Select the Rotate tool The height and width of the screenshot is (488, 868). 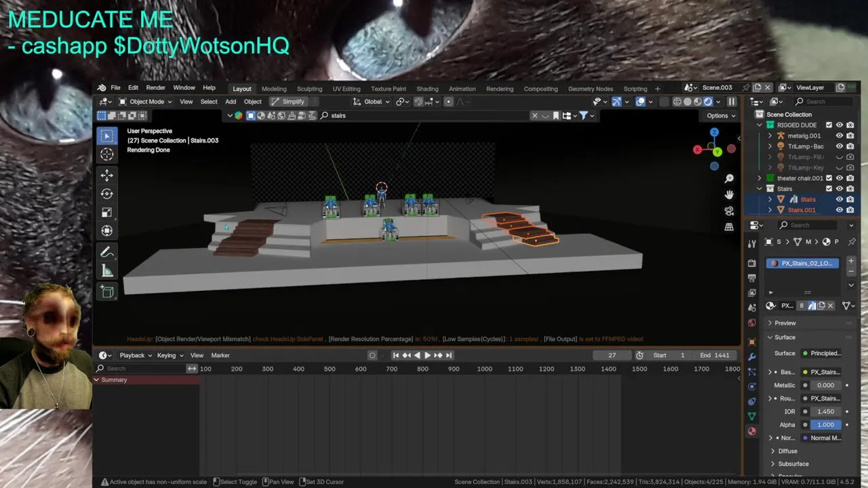[106, 194]
